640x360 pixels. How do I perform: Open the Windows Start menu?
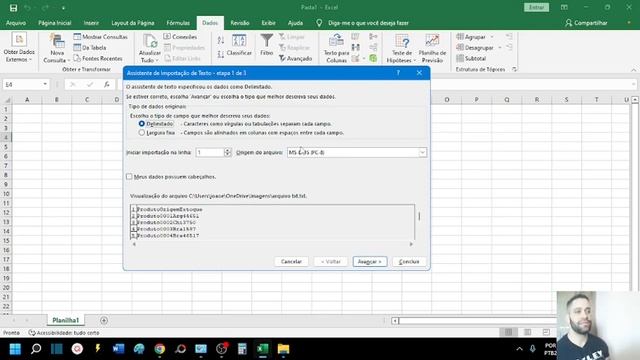tap(15, 349)
